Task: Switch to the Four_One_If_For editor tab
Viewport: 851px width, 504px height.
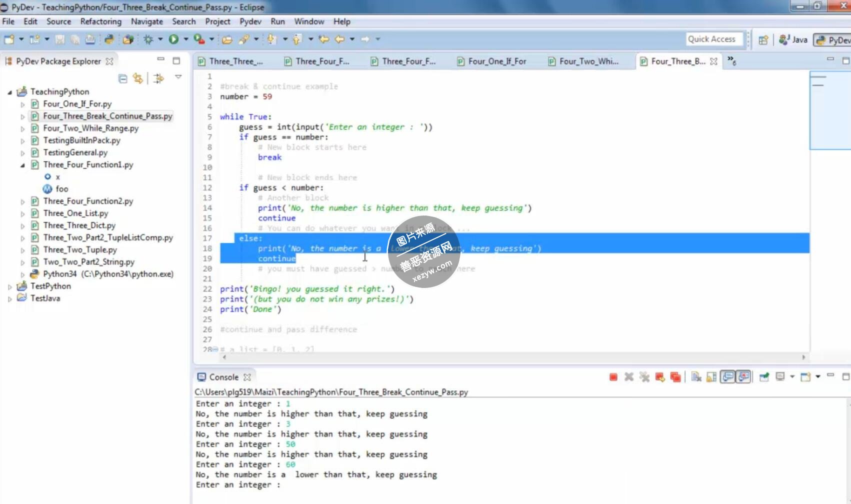Action: coord(496,61)
